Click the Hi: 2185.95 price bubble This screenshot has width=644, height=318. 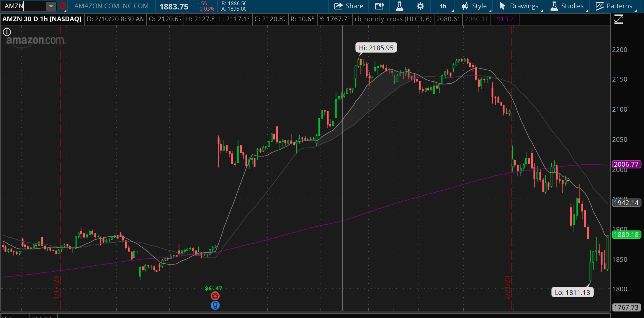pos(376,48)
